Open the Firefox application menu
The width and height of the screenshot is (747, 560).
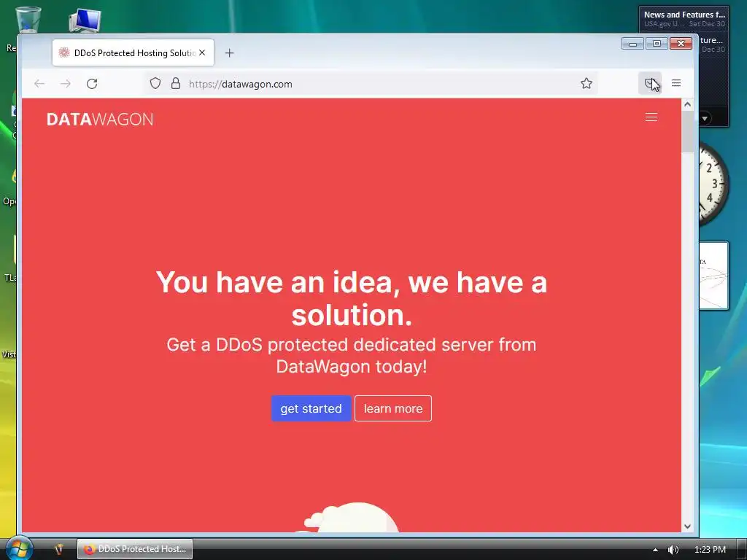click(x=676, y=83)
